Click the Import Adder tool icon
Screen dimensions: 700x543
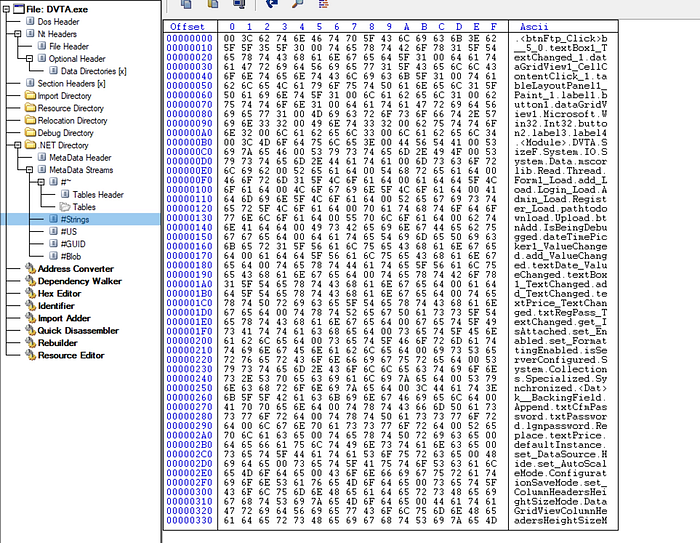click(30, 318)
